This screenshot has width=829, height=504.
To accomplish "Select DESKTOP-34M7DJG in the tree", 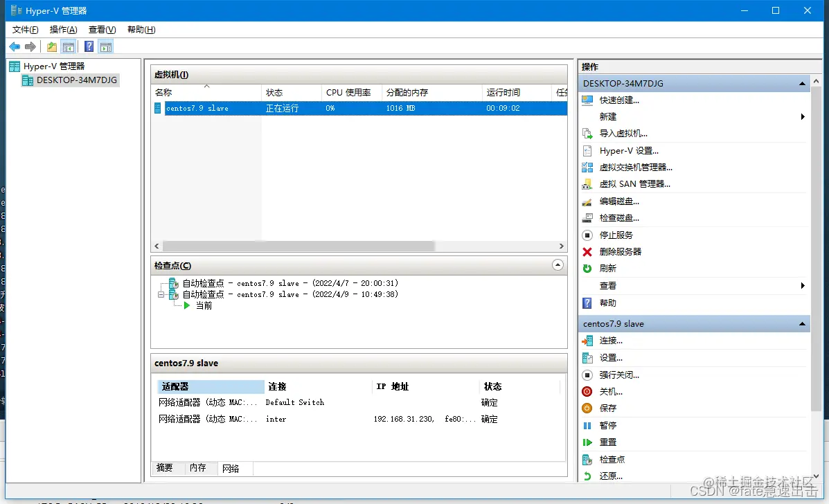I will coord(71,80).
